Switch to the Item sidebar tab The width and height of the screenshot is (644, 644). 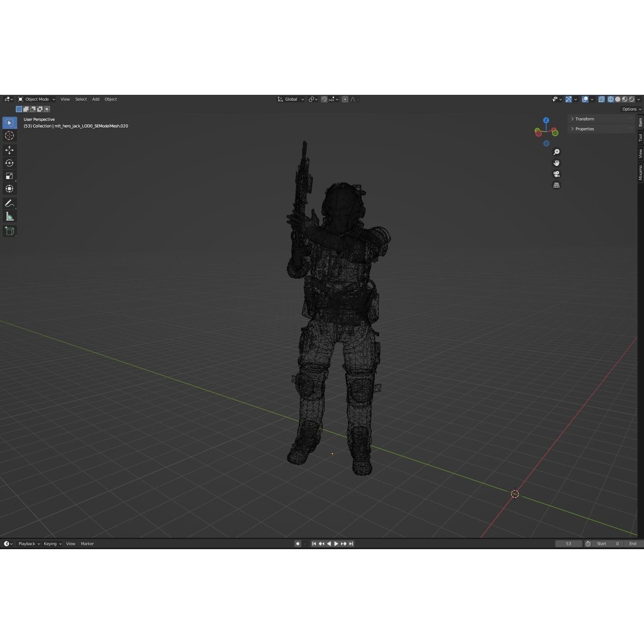coord(640,122)
